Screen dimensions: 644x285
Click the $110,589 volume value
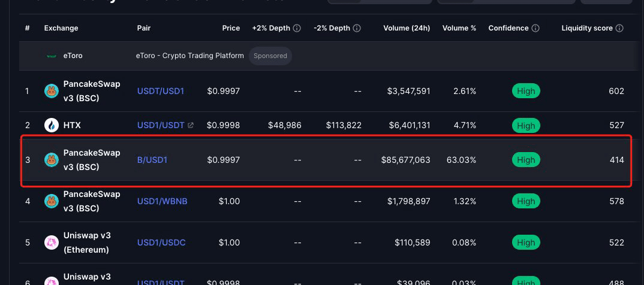(x=413, y=242)
